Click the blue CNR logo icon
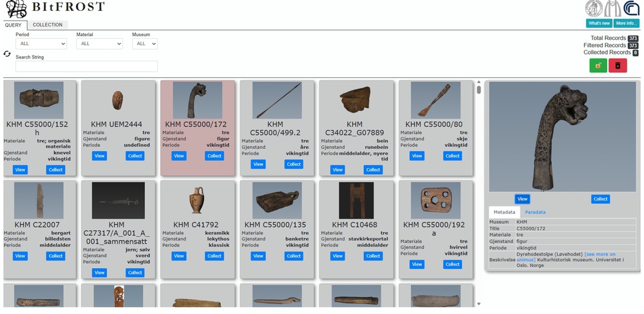Image resolution: width=644 pixels, height=314 pixels. 631,8
